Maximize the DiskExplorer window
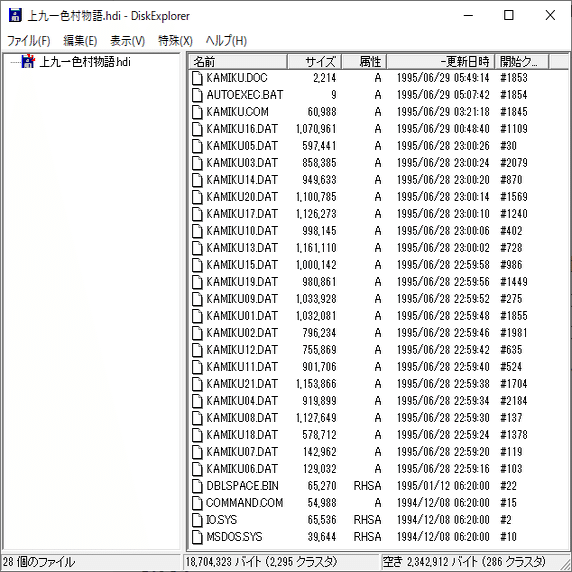This screenshot has width=572, height=572. pos(509,15)
